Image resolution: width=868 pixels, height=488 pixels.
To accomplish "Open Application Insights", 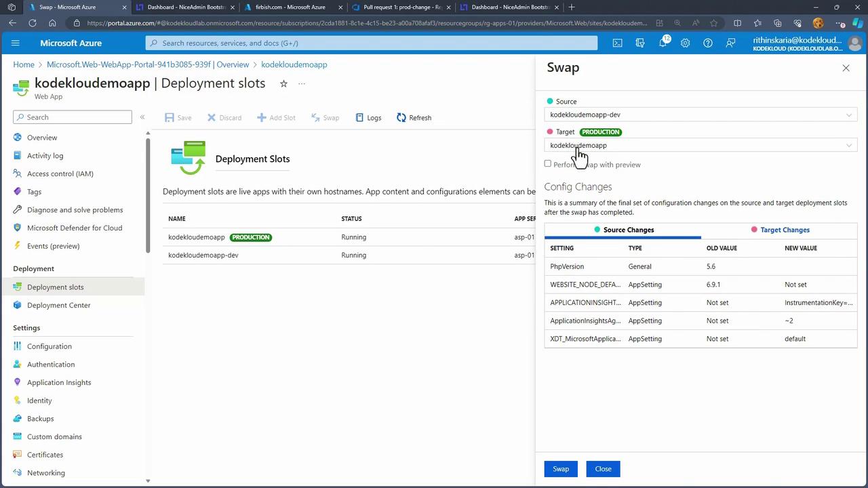I will tap(59, 382).
